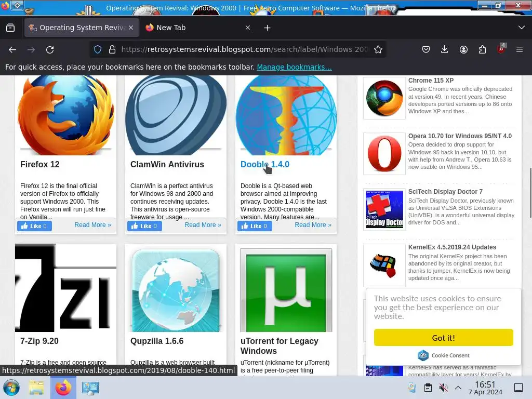The image size is (532, 399).
Task: Toggle the muted volume tray icon
Action: (443, 388)
